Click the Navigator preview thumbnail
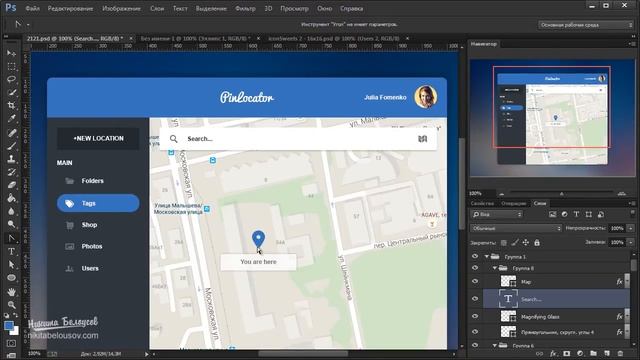640x360 pixels. point(552,118)
